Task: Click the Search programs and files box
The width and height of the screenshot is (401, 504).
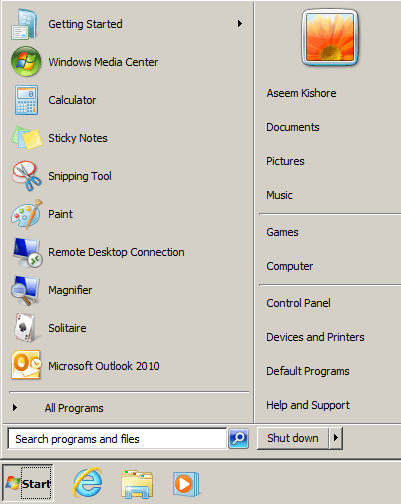Action: click(117, 439)
